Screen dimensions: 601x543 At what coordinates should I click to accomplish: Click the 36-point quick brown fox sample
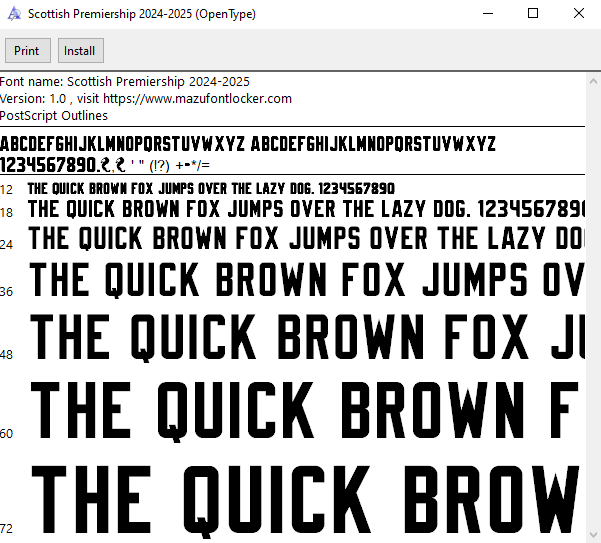point(307,280)
